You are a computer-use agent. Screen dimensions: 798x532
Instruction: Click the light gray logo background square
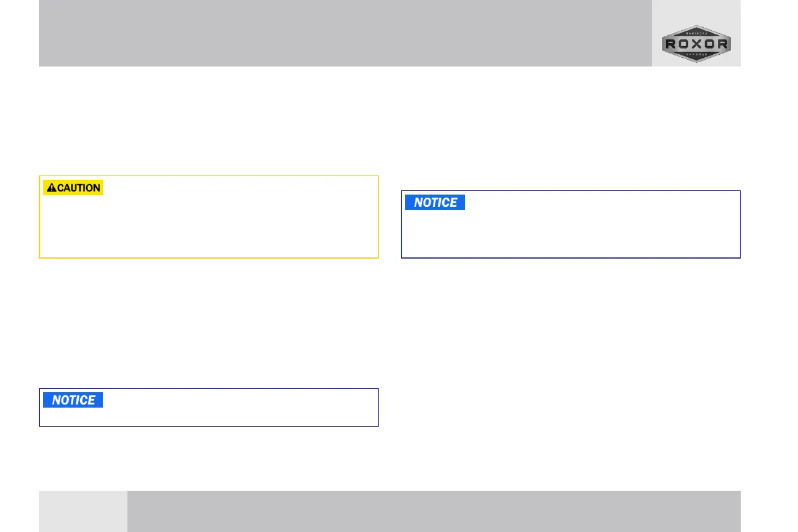point(696,33)
